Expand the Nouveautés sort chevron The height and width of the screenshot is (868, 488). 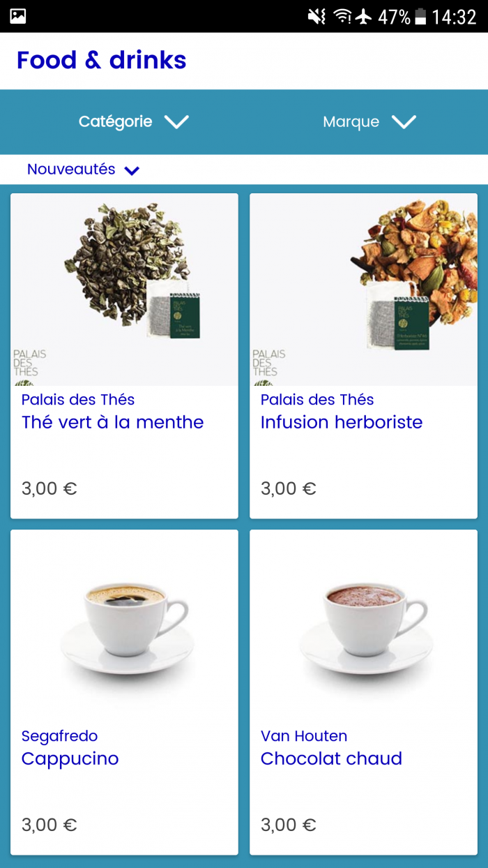tap(132, 170)
